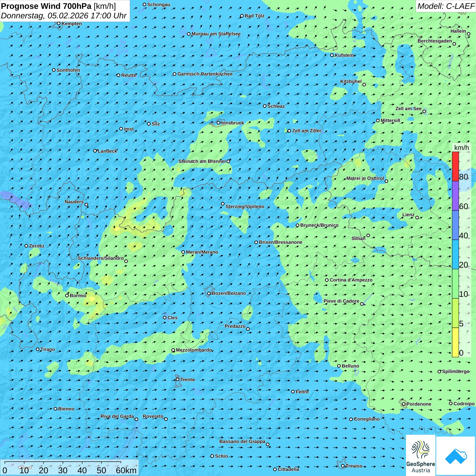Click the 'Matrei in Osttirol' label
This screenshot has height=476, width=476.
(365, 178)
